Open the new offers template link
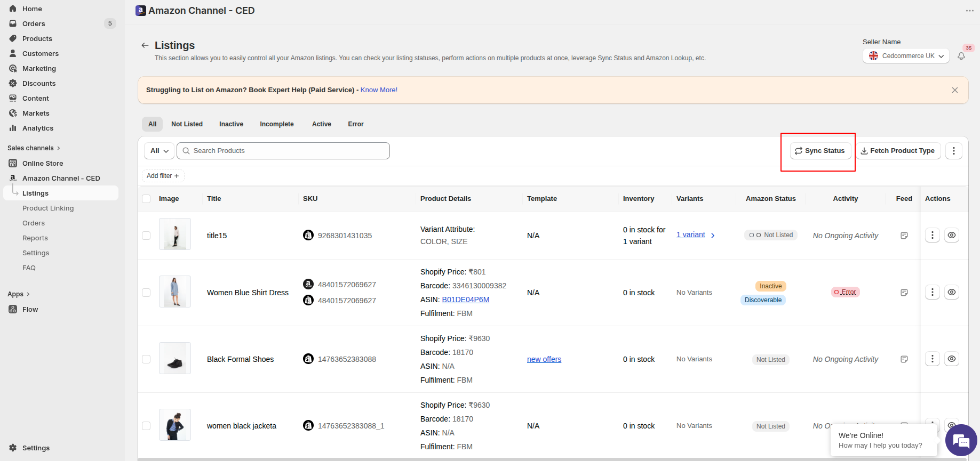This screenshot has width=980, height=461. pos(544,359)
